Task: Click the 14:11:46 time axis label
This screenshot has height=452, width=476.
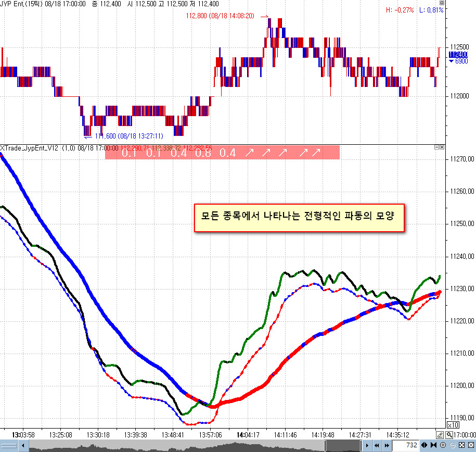Action: click(286, 435)
